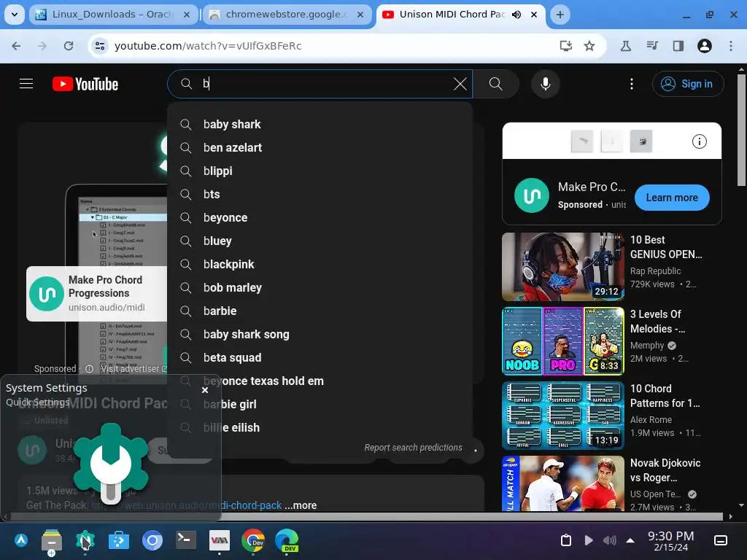Click the magnifier search submit button
747x560 pixels.
coord(495,84)
